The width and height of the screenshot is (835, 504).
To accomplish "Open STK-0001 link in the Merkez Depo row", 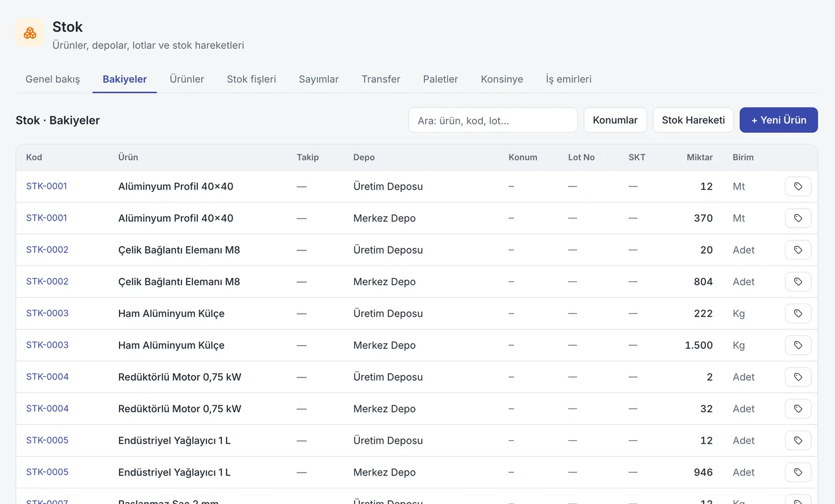I will [x=47, y=218].
